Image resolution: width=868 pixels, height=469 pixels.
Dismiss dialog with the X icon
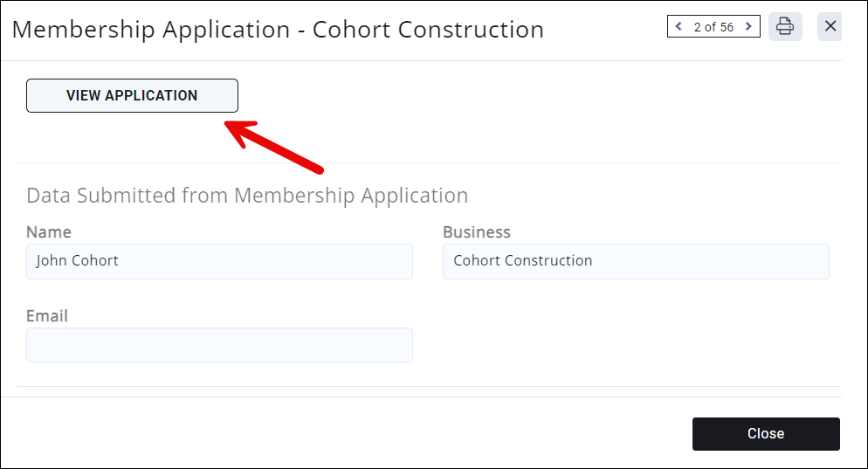pos(830,27)
